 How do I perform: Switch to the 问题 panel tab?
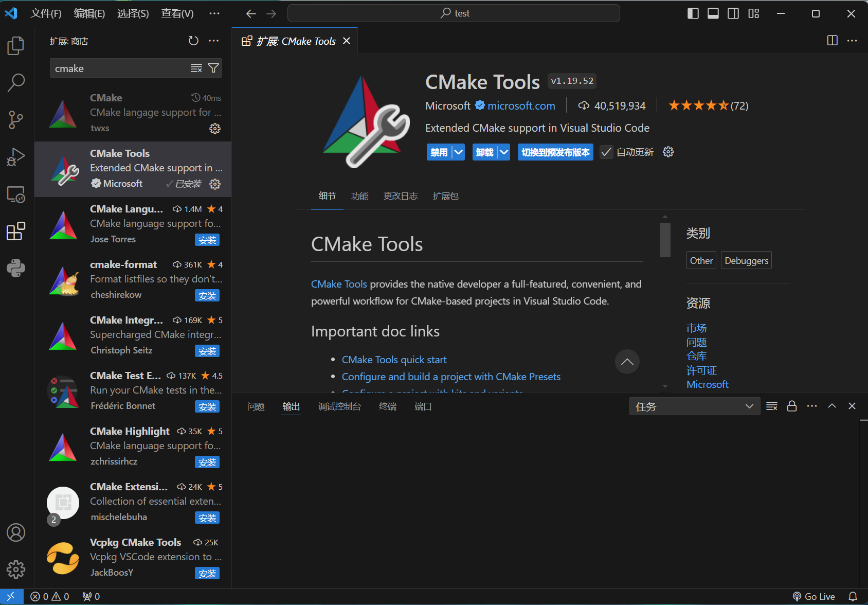coord(256,406)
